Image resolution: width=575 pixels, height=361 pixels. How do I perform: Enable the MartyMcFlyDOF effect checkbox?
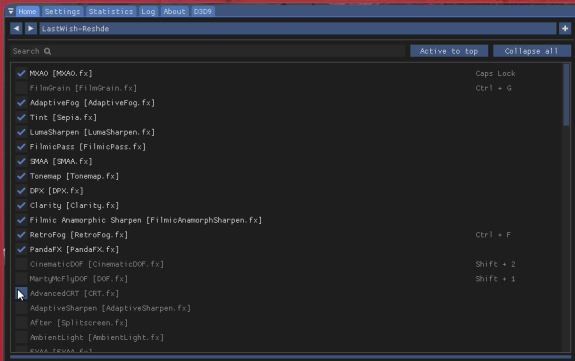21,279
